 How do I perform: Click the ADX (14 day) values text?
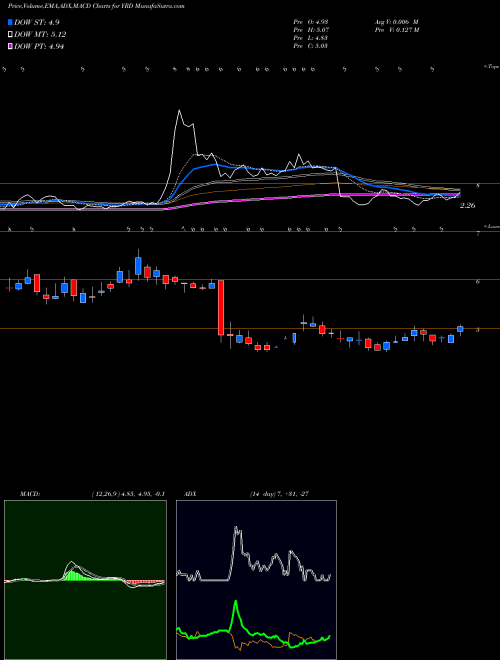pos(279,493)
